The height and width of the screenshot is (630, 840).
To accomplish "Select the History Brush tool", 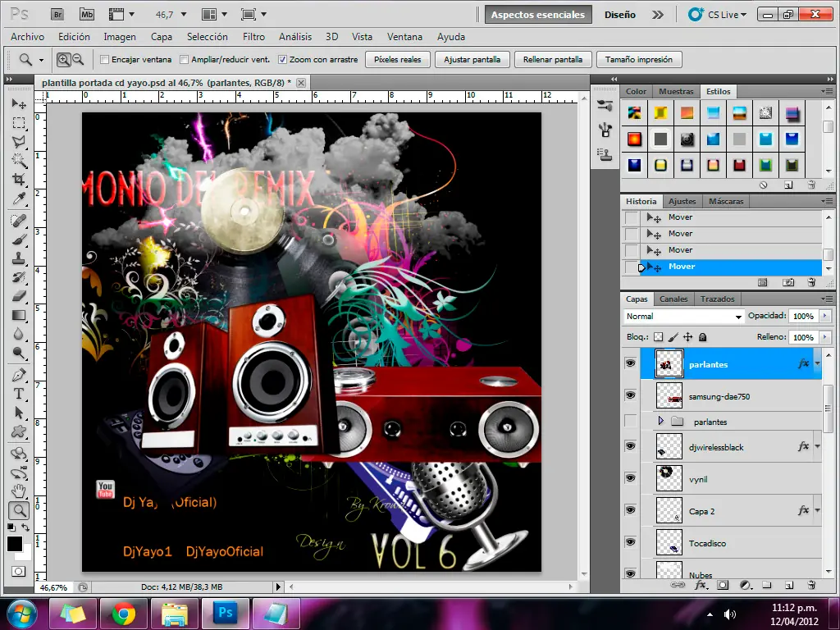I will (19, 277).
